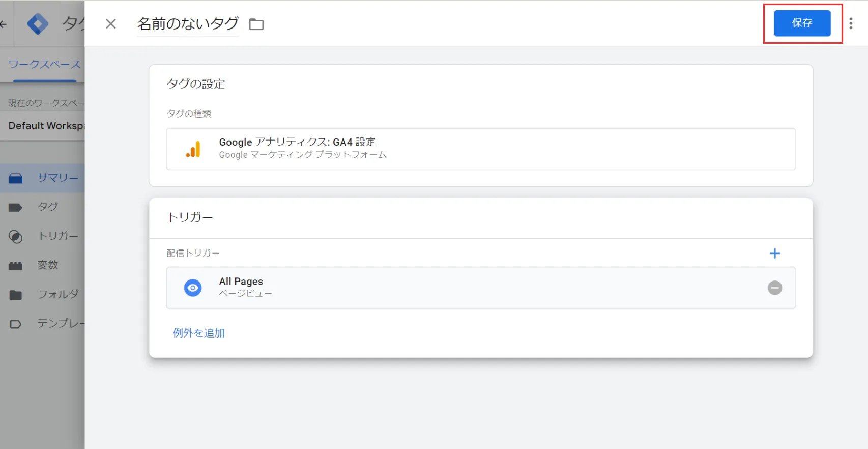Open サマリー in the left sidebar
Viewport: 868px width, 449px height.
57,178
